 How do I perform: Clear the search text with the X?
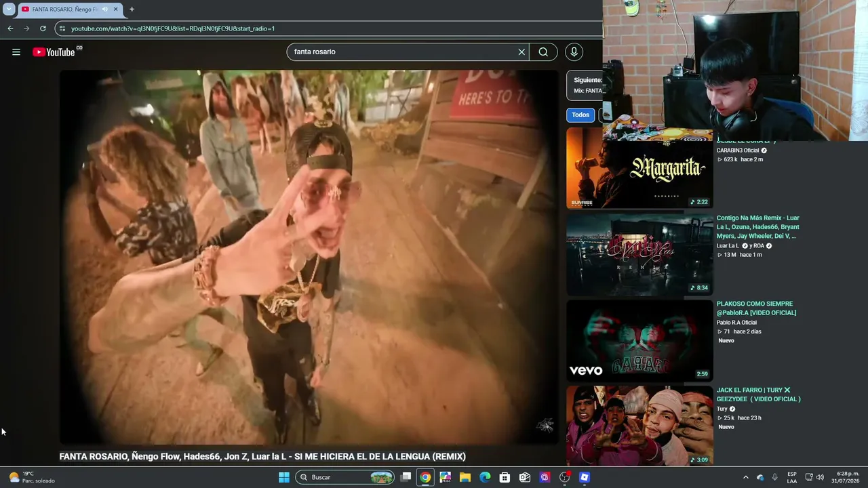click(x=521, y=52)
